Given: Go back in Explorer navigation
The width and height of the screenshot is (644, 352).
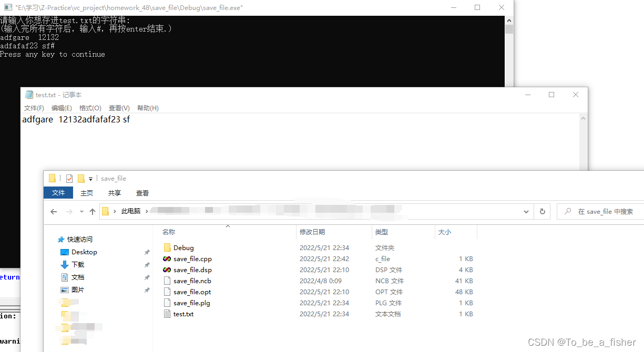Looking at the screenshot, I should click(54, 211).
